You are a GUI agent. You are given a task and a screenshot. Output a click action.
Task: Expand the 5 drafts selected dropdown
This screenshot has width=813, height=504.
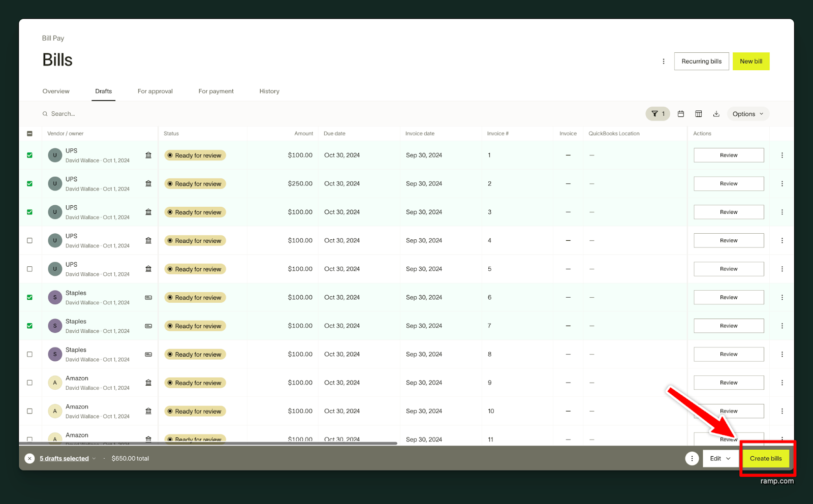coord(68,459)
